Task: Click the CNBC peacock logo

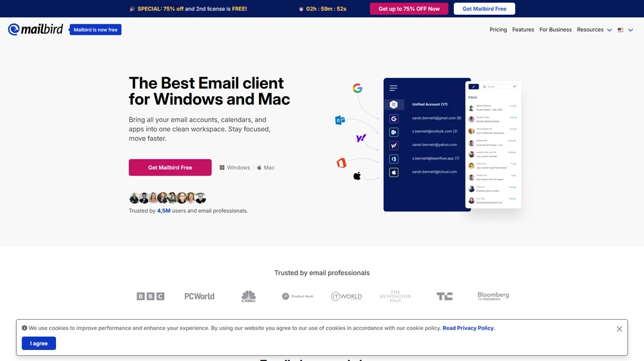Action: pyautogui.click(x=249, y=296)
